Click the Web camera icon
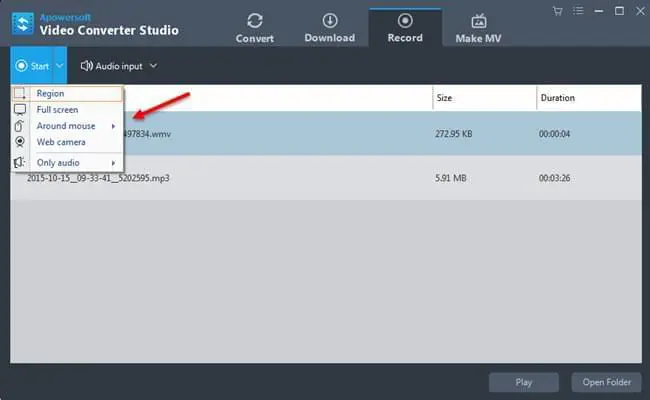 coord(20,142)
